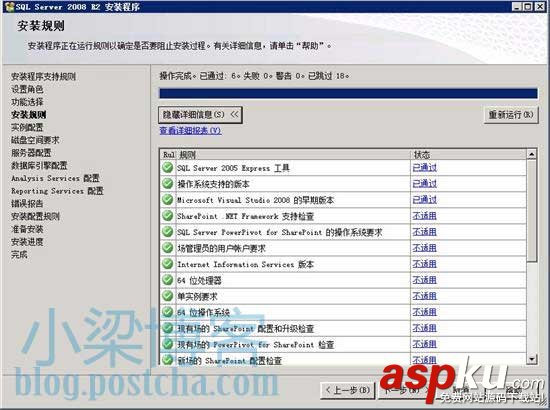
Task: Click check icon beside Microsoft Visual Studio 2008 rule
Action: [168, 200]
